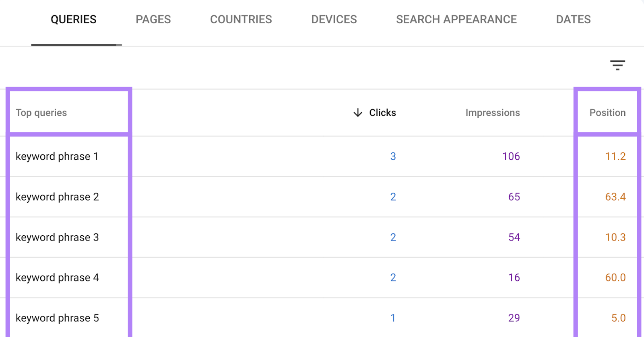View the DEVICES breakdown
644x337 pixels.
(x=334, y=19)
